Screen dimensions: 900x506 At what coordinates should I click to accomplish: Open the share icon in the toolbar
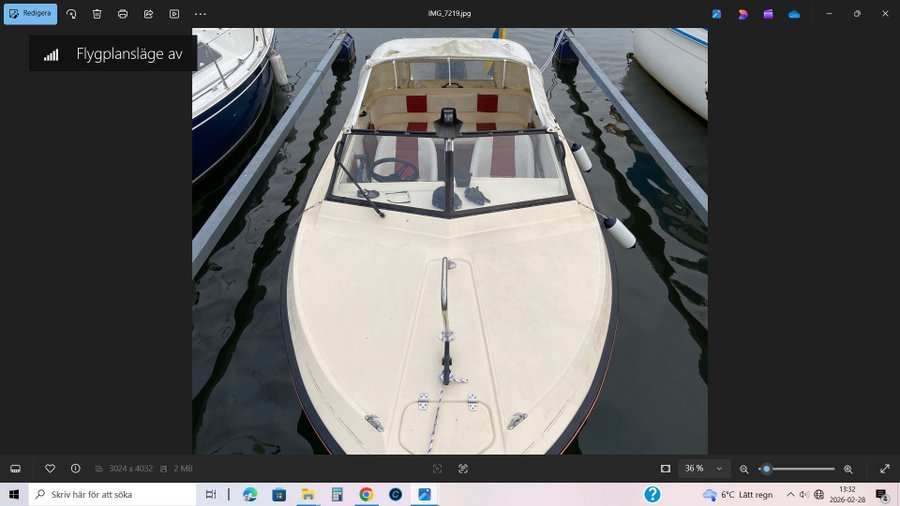pos(148,14)
